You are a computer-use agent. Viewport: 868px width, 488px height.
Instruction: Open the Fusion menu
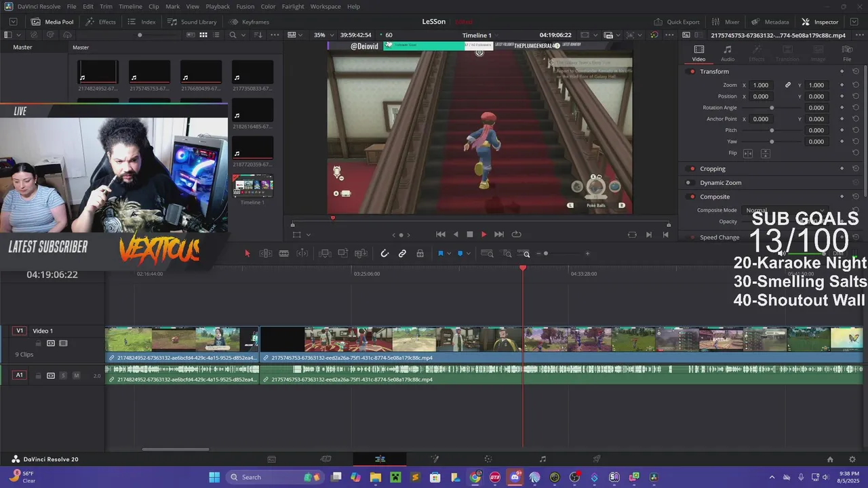(x=245, y=6)
